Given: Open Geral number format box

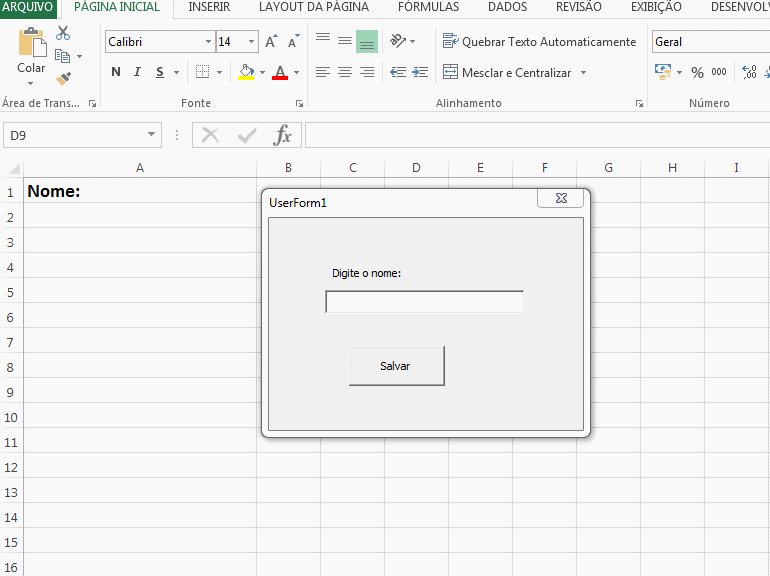Looking at the screenshot, I should (711, 42).
